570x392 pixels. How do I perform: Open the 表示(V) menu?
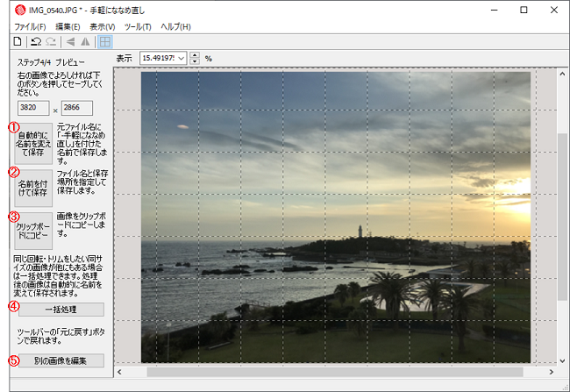tap(102, 26)
